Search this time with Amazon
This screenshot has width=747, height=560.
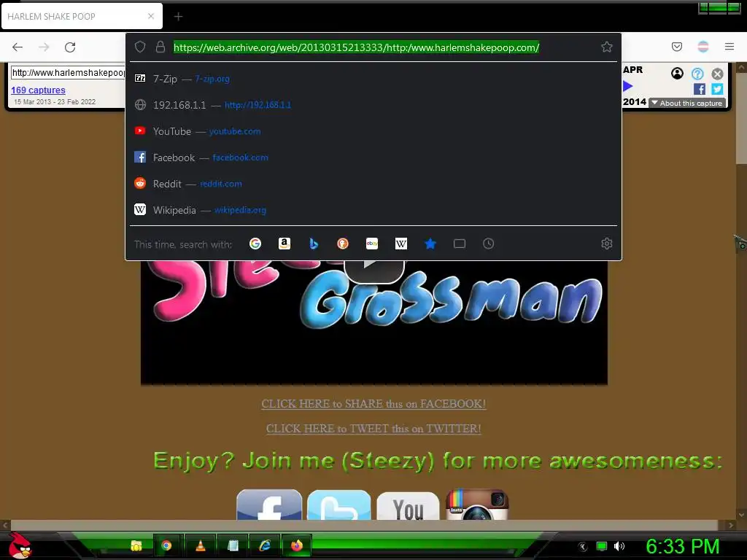pos(285,244)
